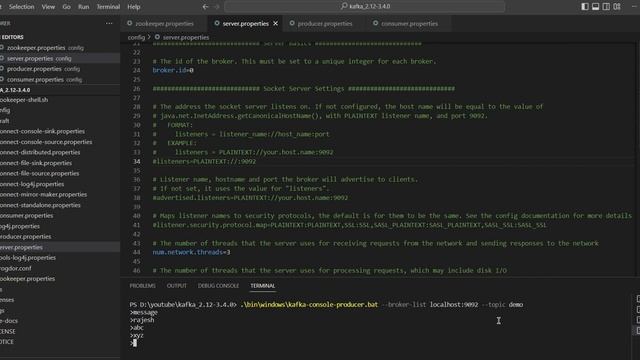Open the customize layout icon
The width and height of the screenshot is (640, 360).
(617, 7)
